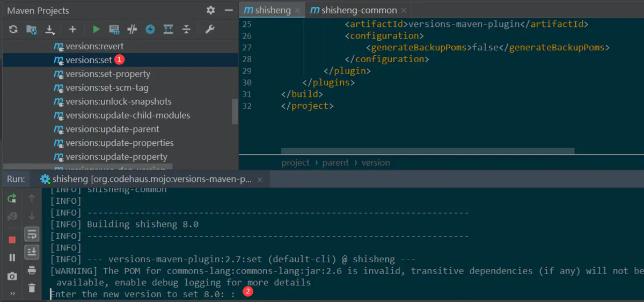Stop the running process with red square
The width and height of the screenshot is (644, 302).
click(x=12, y=240)
